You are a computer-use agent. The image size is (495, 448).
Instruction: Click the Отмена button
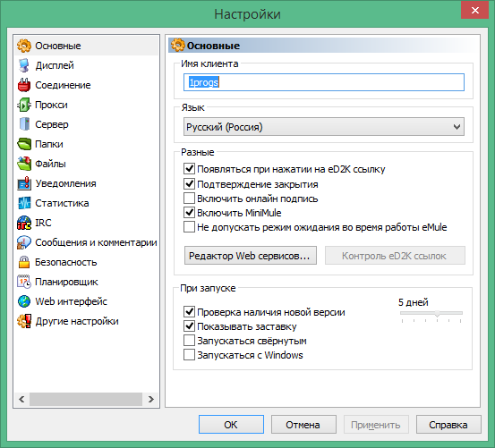pyautogui.click(x=303, y=425)
